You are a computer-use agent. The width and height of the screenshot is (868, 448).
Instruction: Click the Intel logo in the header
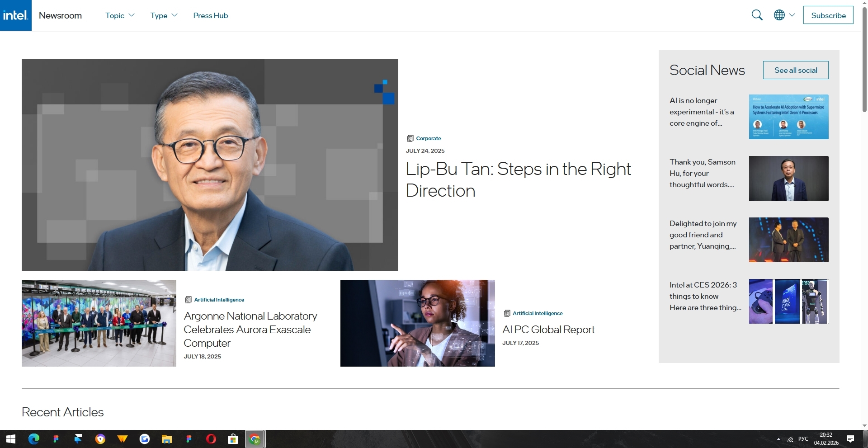[x=16, y=15]
